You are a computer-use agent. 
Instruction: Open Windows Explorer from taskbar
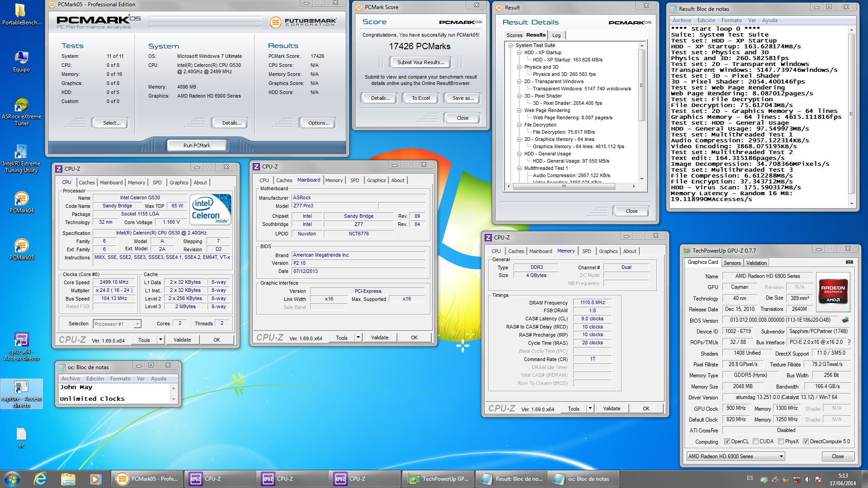click(x=68, y=479)
